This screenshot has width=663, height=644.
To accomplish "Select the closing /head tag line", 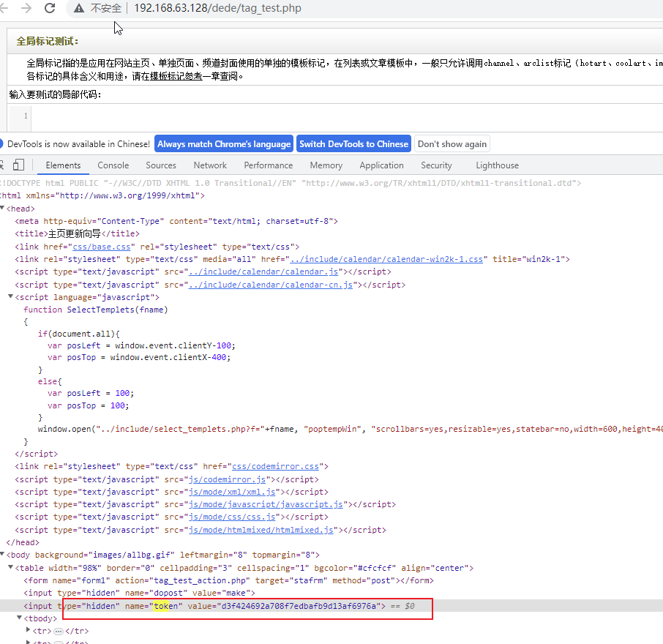I will click(x=23, y=542).
